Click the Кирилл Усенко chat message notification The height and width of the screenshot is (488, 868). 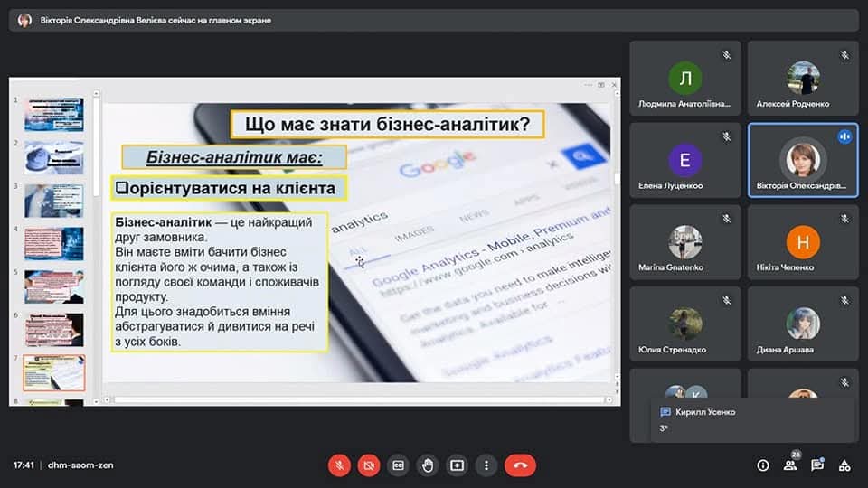tap(752, 420)
